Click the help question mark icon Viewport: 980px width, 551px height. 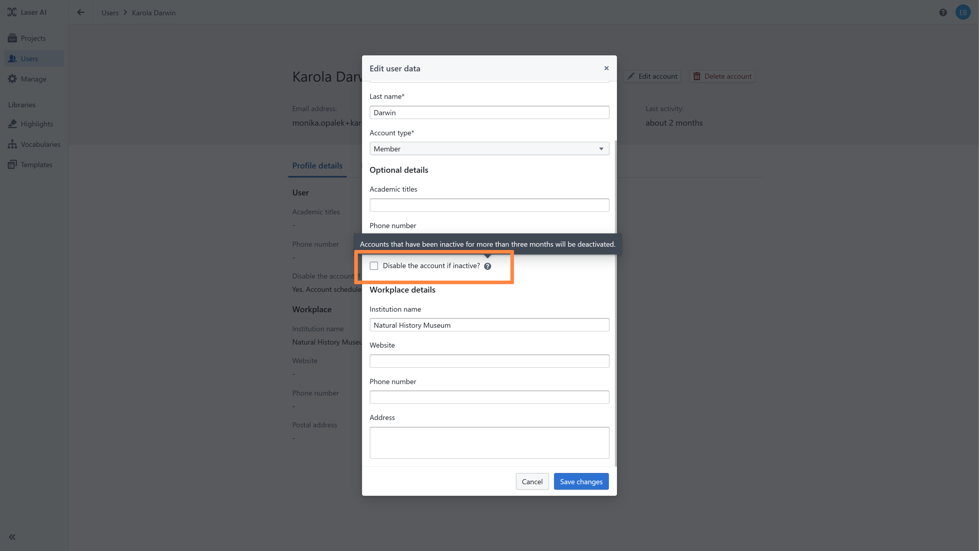(943, 12)
